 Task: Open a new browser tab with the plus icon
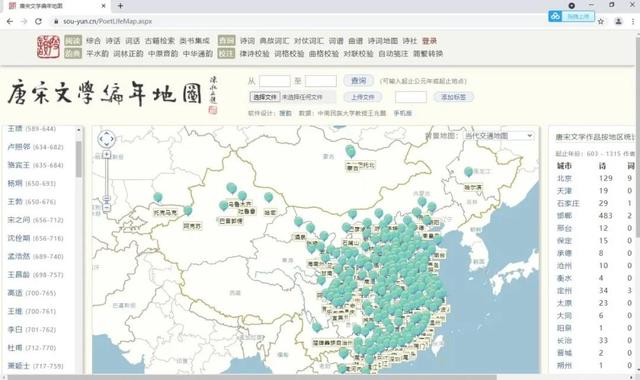(120, 6)
